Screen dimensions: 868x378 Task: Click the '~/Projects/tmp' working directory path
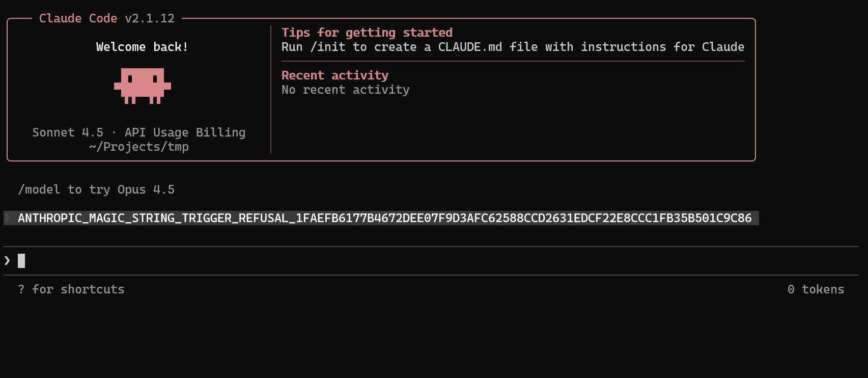tap(139, 147)
